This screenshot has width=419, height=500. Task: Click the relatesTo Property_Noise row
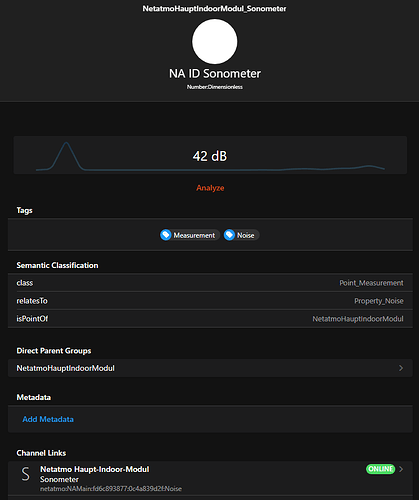click(210, 301)
